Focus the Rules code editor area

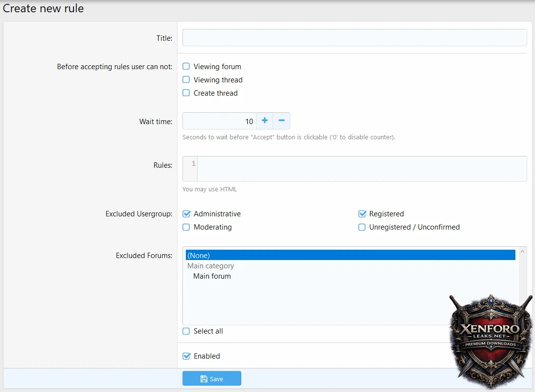tap(361, 169)
